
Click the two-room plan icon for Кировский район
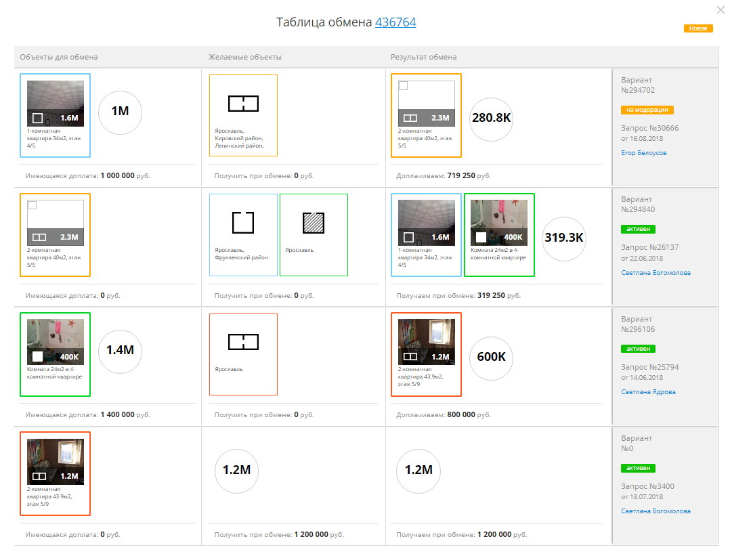[x=243, y=104]
